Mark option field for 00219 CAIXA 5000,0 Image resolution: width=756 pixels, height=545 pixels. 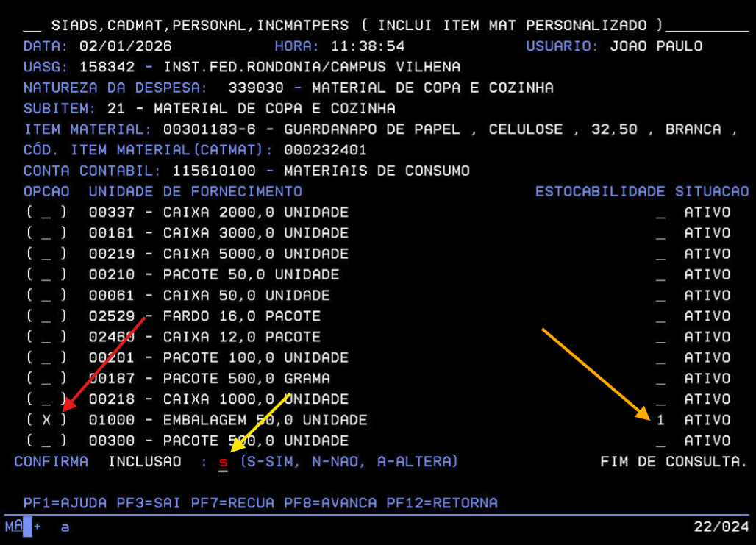pos(46,254)
